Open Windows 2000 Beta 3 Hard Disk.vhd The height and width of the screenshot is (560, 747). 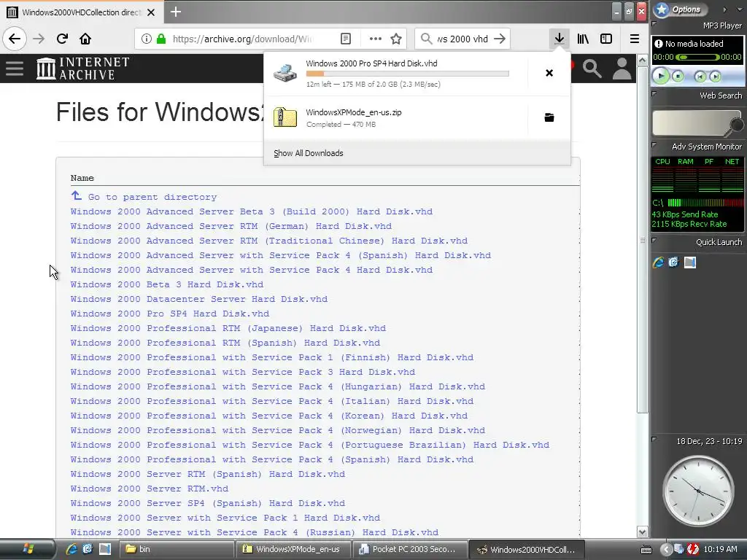click(x=167, y=285)
